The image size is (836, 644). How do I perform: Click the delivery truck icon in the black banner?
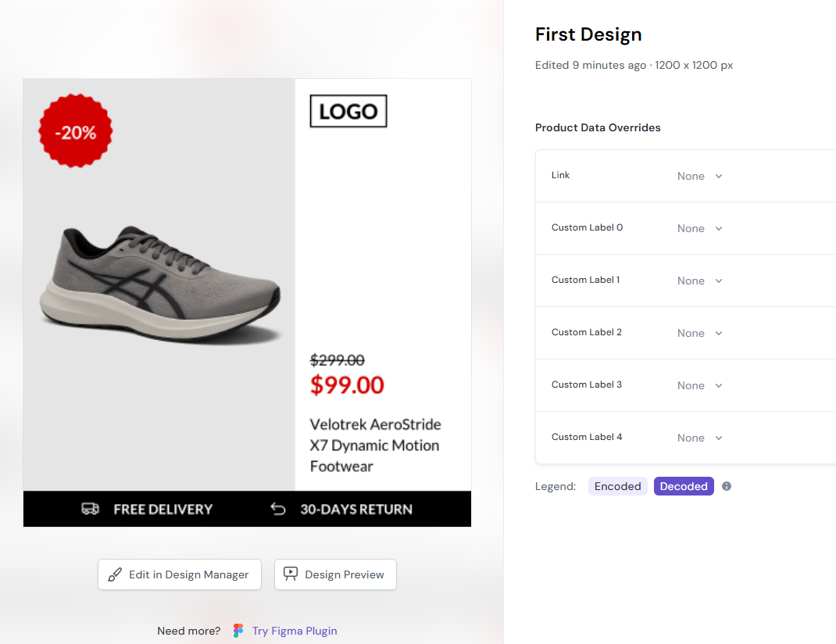coord(90,509)
